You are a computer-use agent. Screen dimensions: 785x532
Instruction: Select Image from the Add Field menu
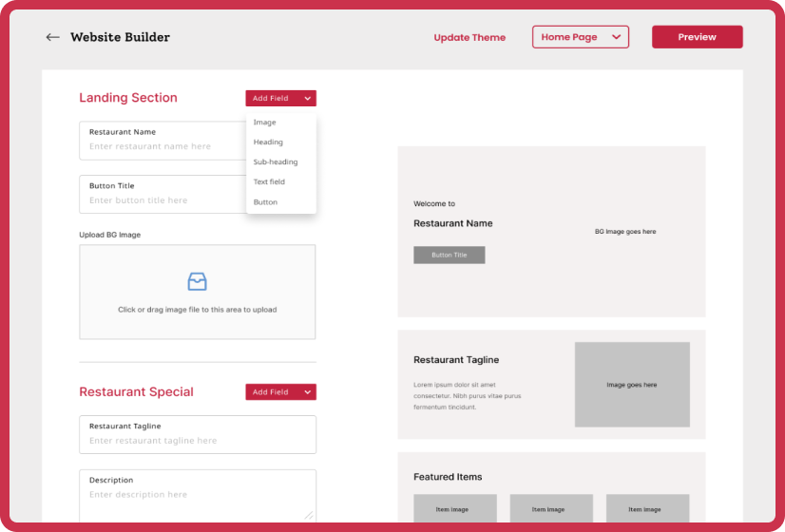(265, 123)
